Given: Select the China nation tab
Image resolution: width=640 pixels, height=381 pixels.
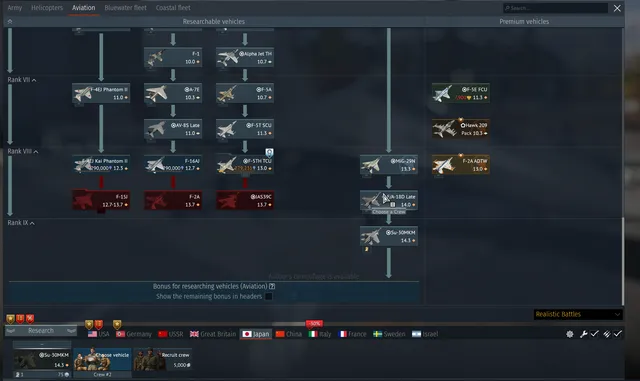Looking at the screenshot, I should [289, 334].
